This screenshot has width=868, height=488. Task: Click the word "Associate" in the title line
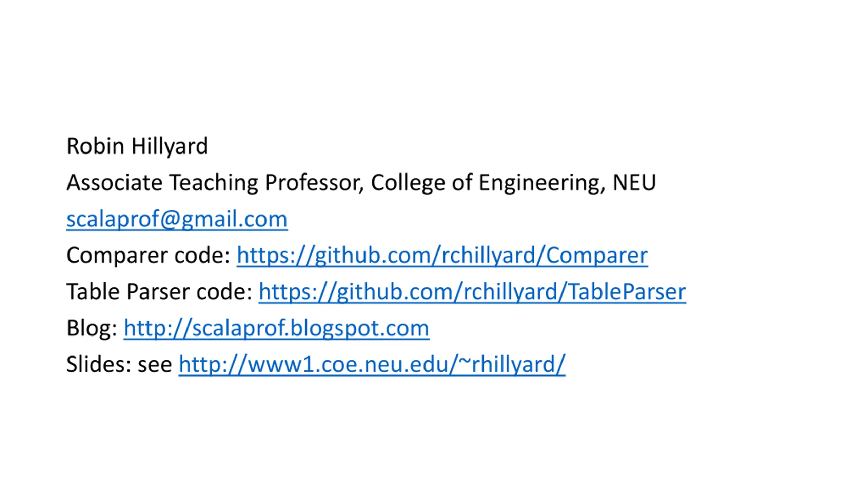point(114,183)
